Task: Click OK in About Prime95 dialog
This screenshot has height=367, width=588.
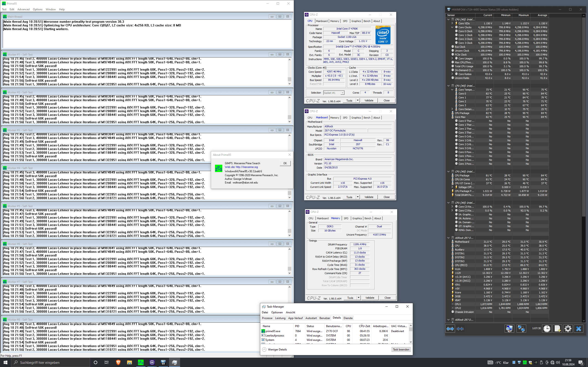Action: 285,163
